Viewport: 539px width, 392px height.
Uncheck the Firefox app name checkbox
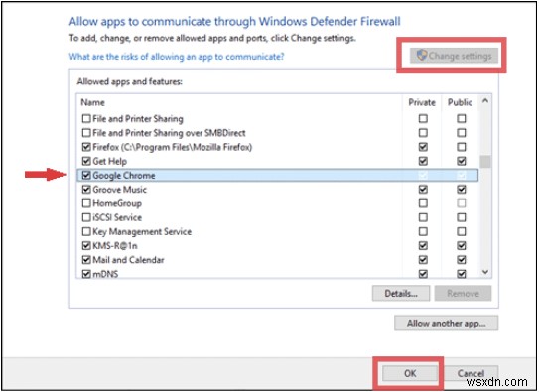[x=86, y=147]
